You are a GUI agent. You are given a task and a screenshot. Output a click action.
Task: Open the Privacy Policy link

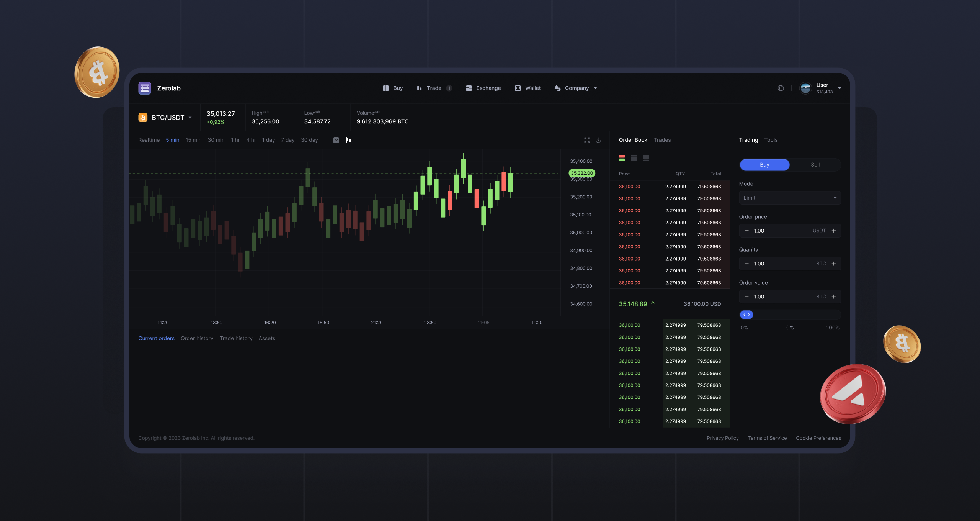click(x=722, y=438)
